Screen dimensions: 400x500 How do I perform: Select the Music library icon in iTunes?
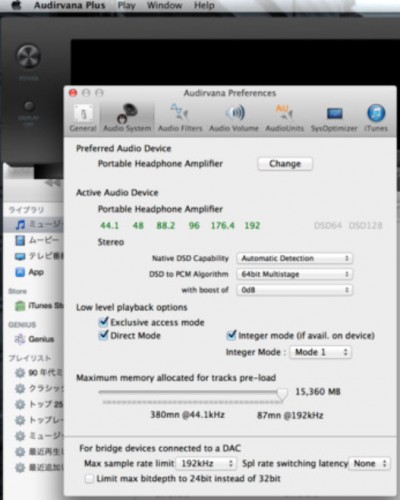[21, 224]
